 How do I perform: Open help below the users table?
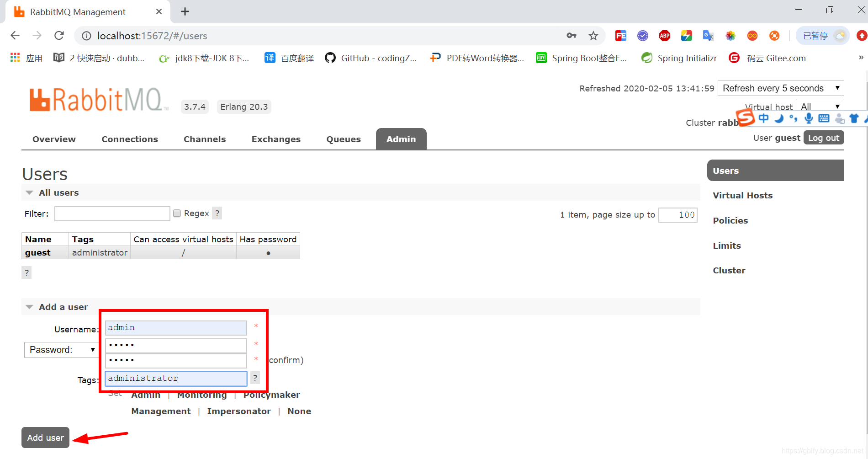[x=27, y=272]
